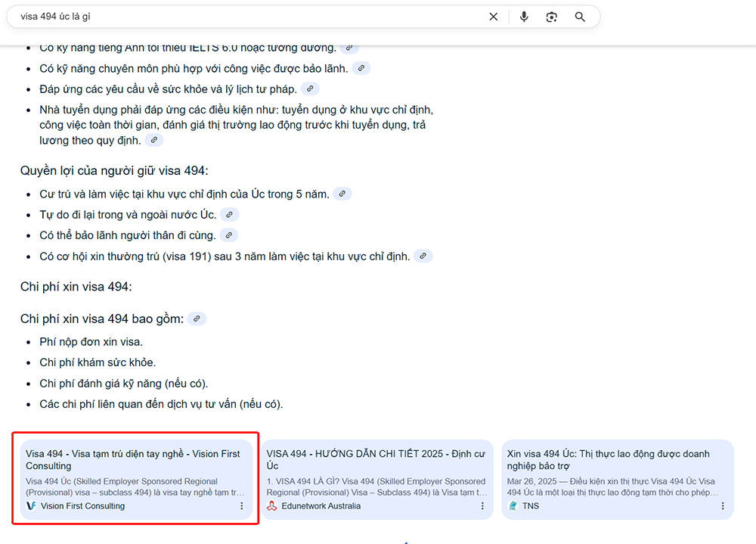Open source link icon after IELTS 6.0 line
The height and width of the screenshot is (544, 756).
coord(349,48)
